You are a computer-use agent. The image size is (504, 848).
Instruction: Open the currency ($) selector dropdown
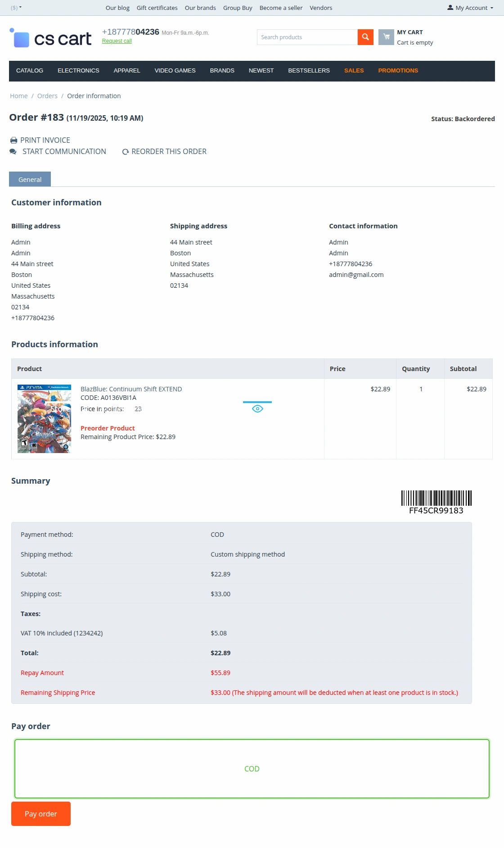(16, 8)
